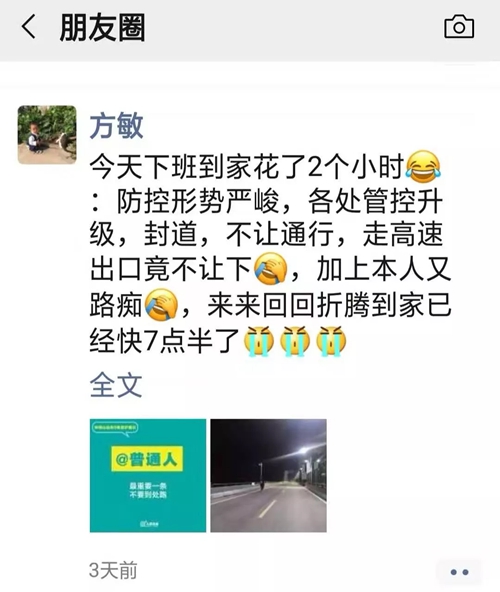This screenshot has height=592, width=500.
Task: Click the last crying emoji in the post
Action: [x=330, y=341]
